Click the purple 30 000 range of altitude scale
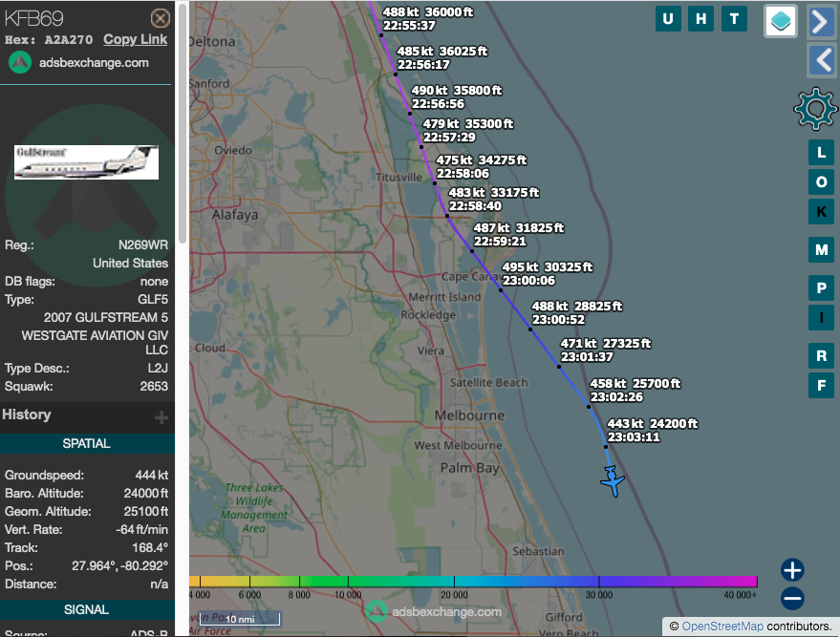 (599, 582)
